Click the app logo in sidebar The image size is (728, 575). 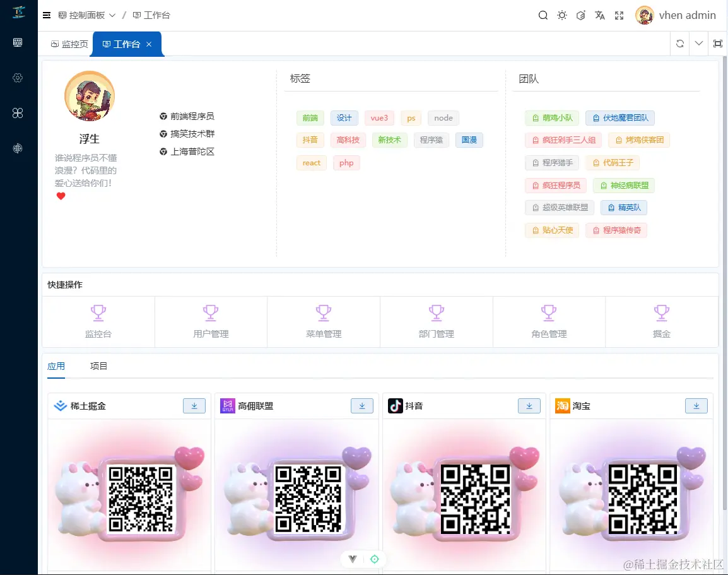18,11
